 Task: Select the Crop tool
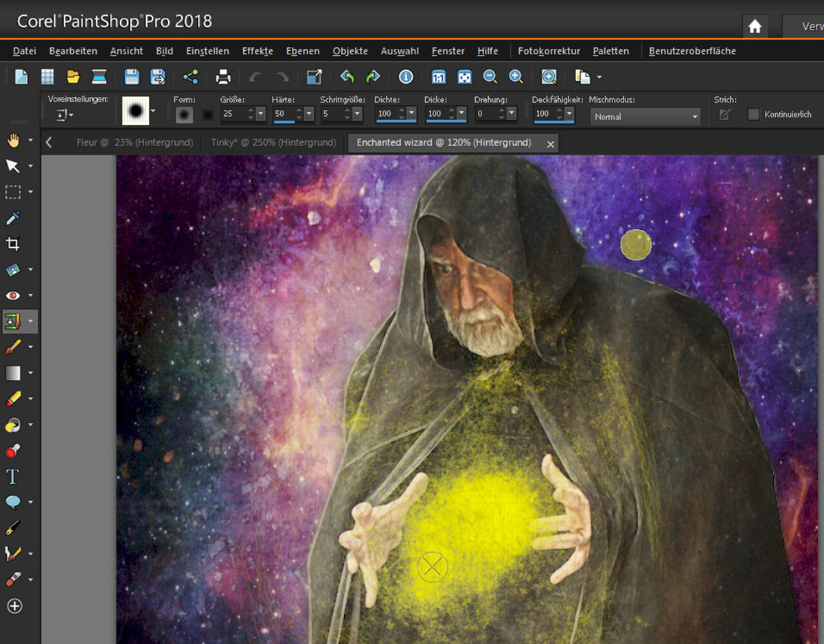pyautogui.click(x=13, y=244)
